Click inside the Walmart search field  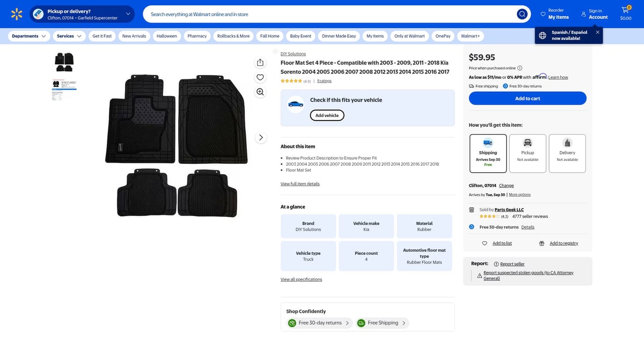[330, 14]
